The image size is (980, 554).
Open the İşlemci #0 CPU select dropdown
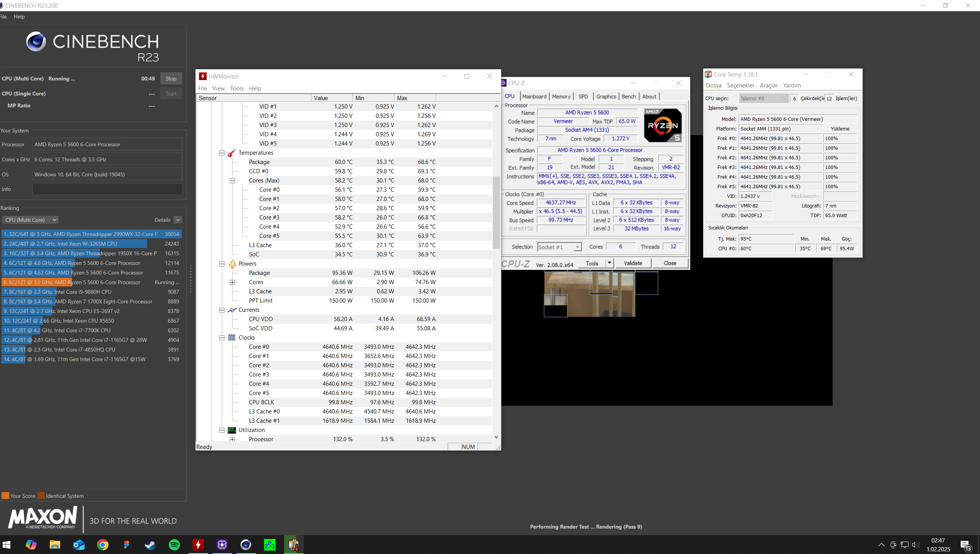(x=763, y=98)
